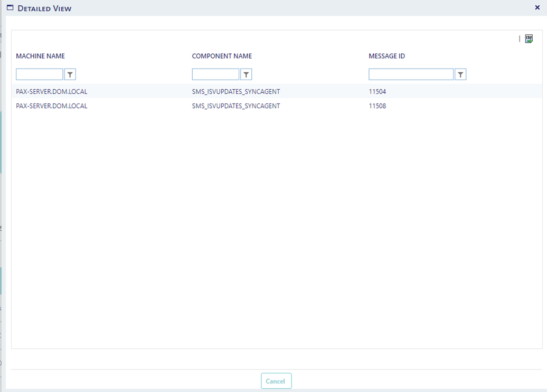Select message ID 11508 cell

(x=378, y=106)
